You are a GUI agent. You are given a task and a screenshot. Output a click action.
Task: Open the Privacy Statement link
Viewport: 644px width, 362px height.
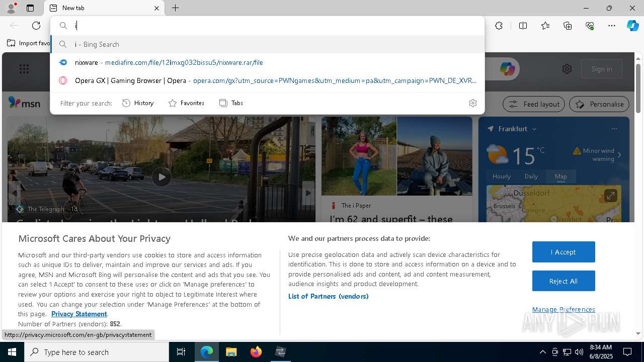[x=79, y=314]
